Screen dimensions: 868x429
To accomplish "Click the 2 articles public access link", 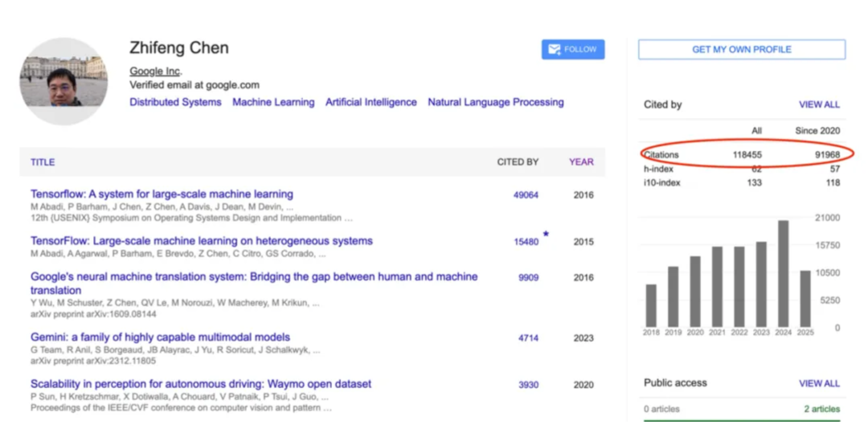I will 822,410.
